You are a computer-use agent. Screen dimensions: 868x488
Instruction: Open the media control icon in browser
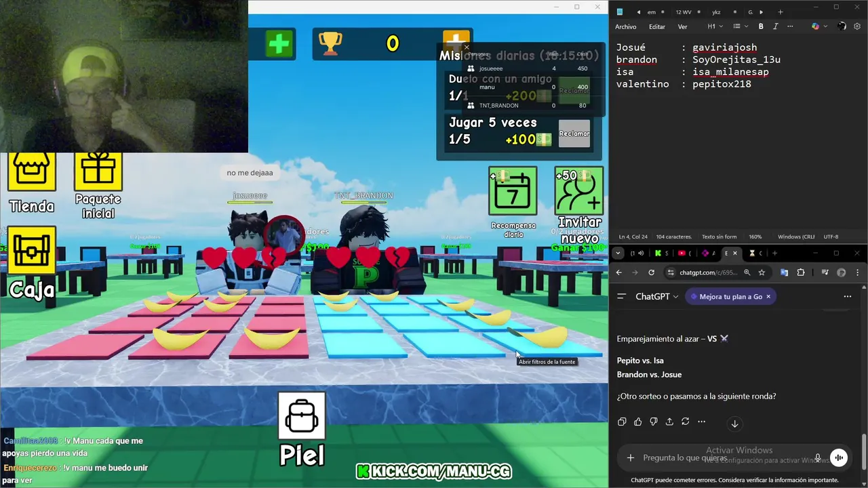coord(825,272)
